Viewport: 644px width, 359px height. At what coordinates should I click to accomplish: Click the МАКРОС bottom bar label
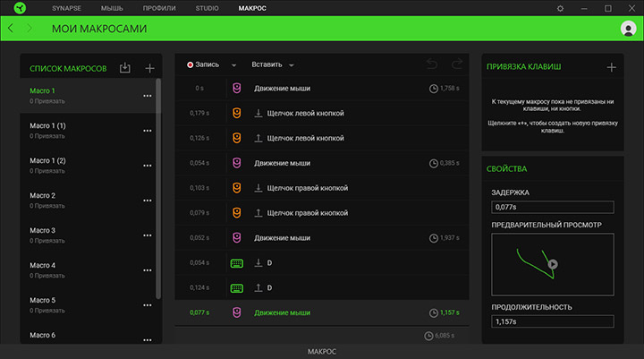(322, 352)
